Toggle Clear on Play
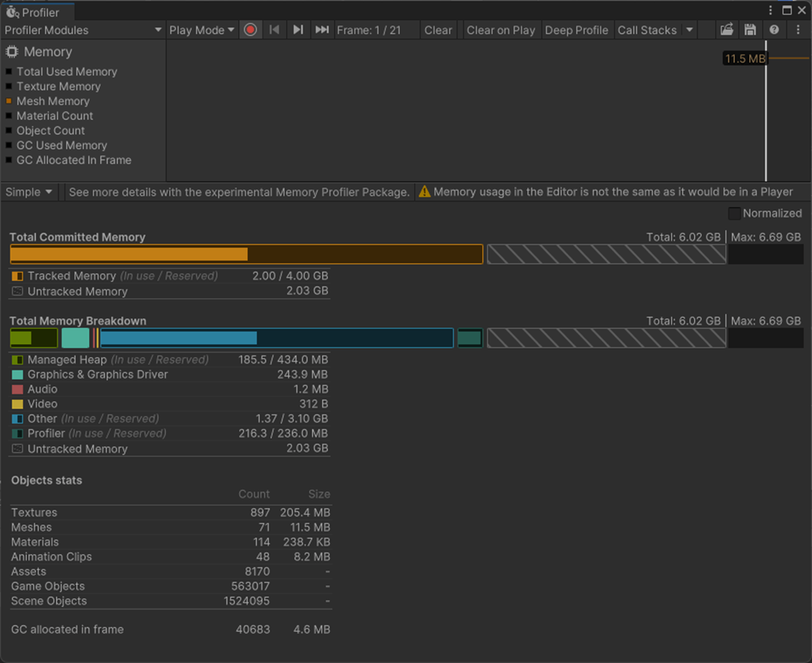Screen dimensions: 812x663 (501, 30)
